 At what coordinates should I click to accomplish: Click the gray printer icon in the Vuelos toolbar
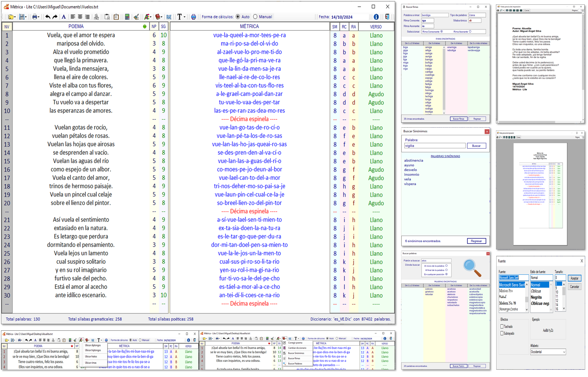[34, 17]
